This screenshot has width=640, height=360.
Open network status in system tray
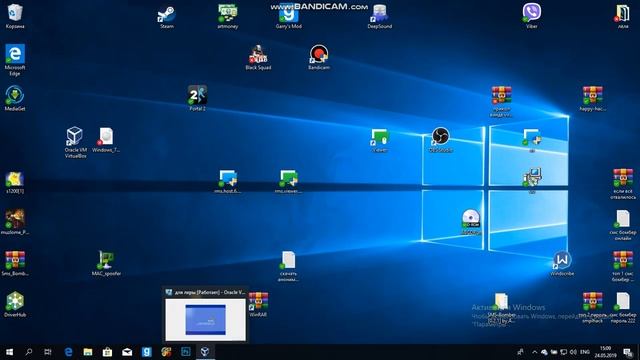click(x=564, y=352)
